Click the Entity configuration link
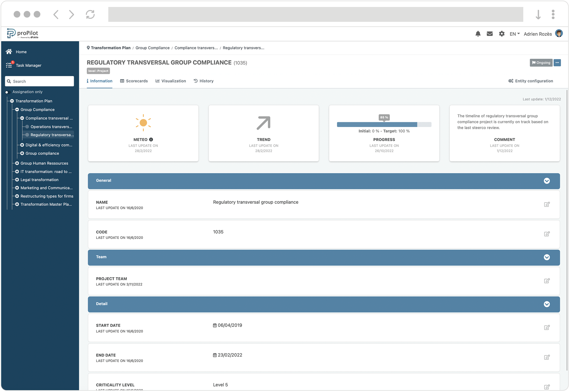 click(531, 81)
